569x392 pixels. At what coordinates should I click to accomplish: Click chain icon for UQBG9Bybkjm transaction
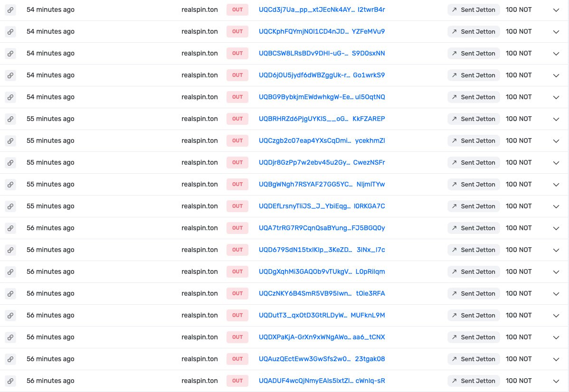pyautogui.click(x=10, y=97)
